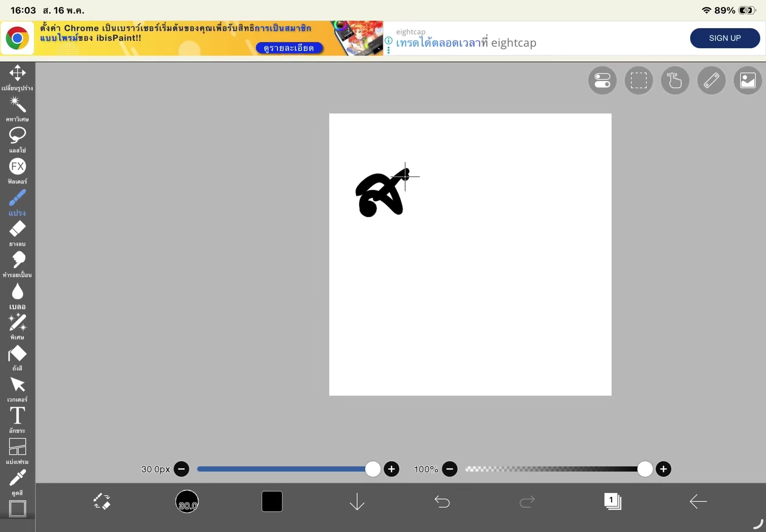The width and height of the screenshot is (766, 532).
Task: Open the reference image material button
Action: click(748, 80)
